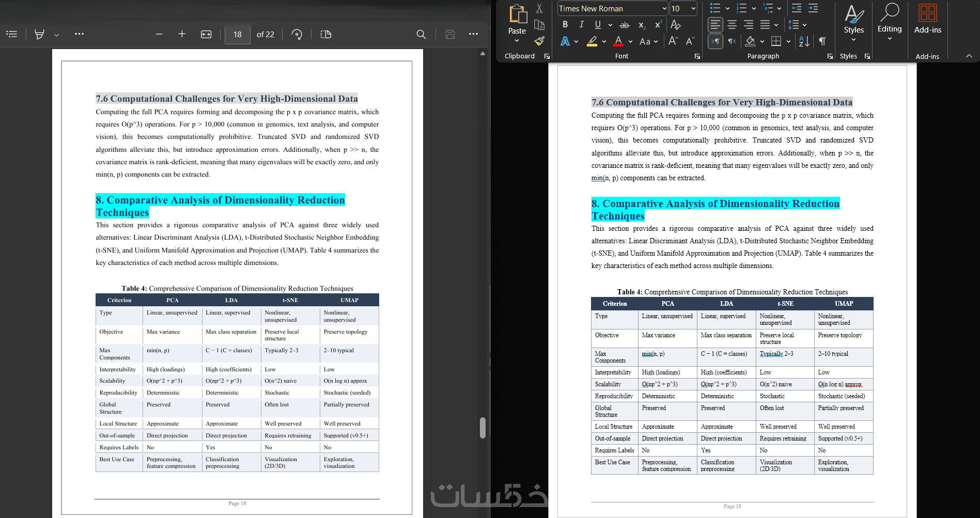
Task: Click the PDF viewer vertical scrollbar thumb
Action: coord(483,428)
